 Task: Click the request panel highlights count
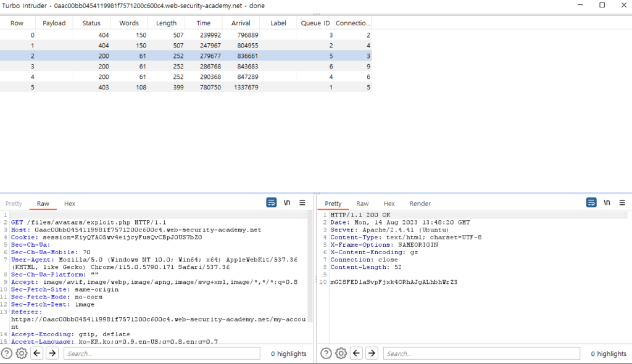point(289,354)
